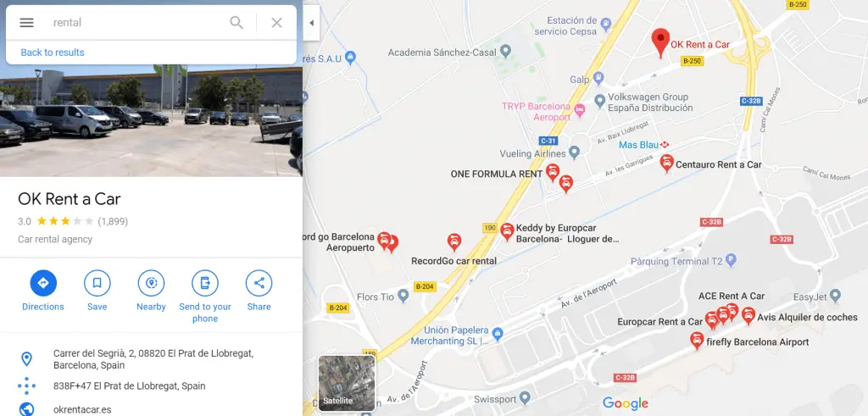
Task: Open the TRYP Barcelona Aeroport hotel pin
Action: coord(580,110)
